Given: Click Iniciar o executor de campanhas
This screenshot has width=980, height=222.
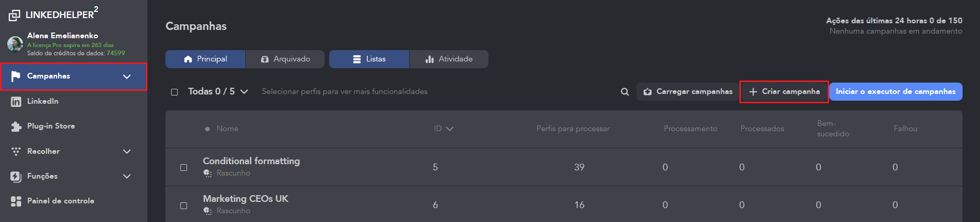Looking at the screenshot, I should pos(895,91).
